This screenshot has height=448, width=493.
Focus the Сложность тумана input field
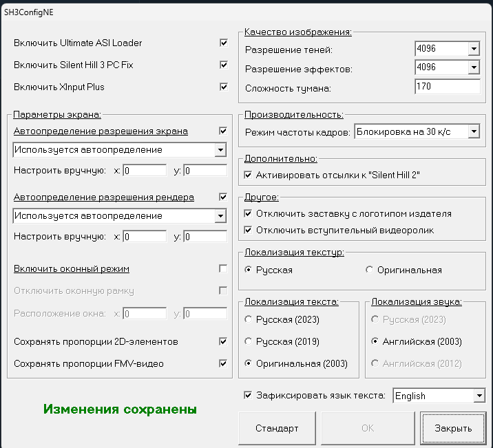coord(448,87)
